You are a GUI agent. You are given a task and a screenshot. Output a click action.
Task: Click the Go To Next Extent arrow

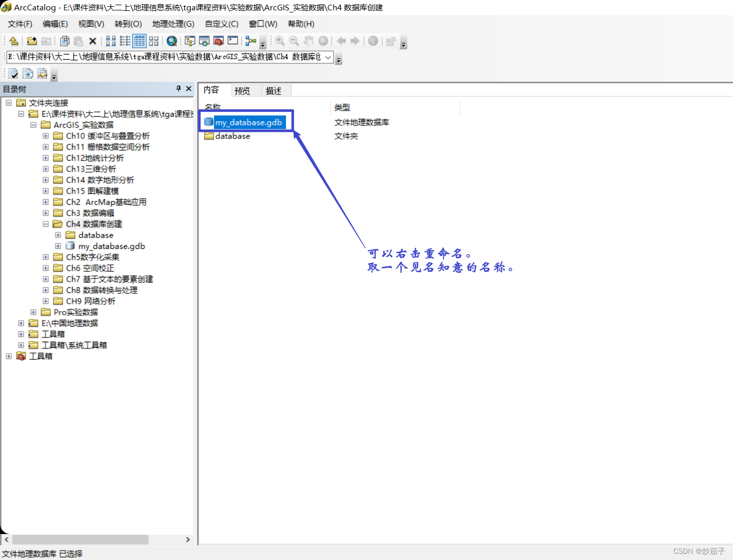coord(355,41)
